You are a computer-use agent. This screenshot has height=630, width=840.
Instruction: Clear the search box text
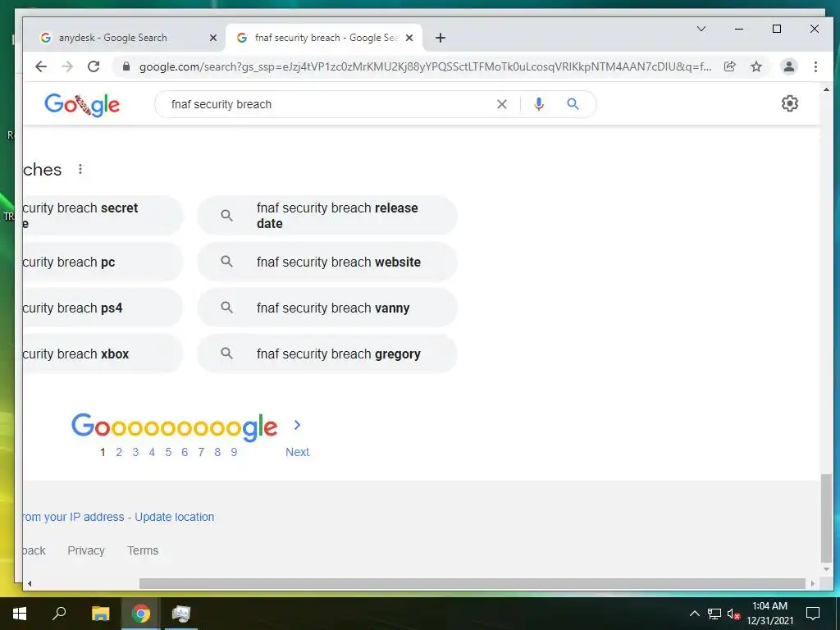(x=501, y=104)
